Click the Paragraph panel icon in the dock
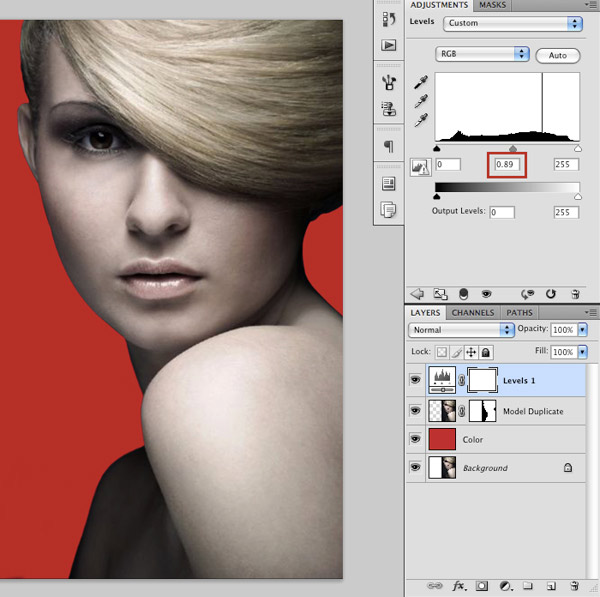 388,147
